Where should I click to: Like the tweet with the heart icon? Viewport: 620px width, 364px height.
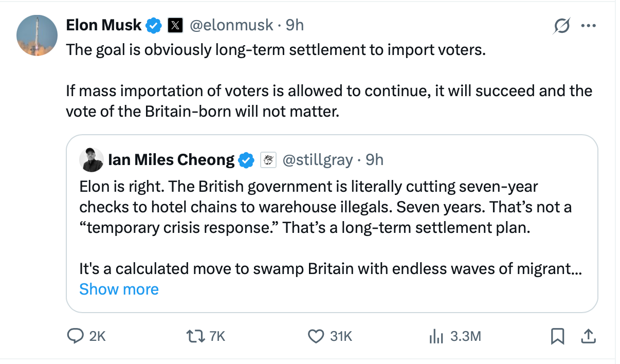tap(315, 336)
